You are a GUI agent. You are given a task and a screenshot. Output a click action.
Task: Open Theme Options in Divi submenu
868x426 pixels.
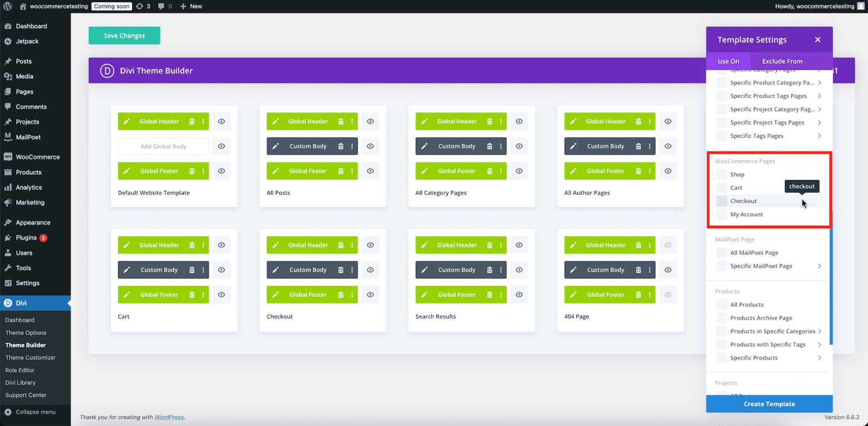(26, 333)
